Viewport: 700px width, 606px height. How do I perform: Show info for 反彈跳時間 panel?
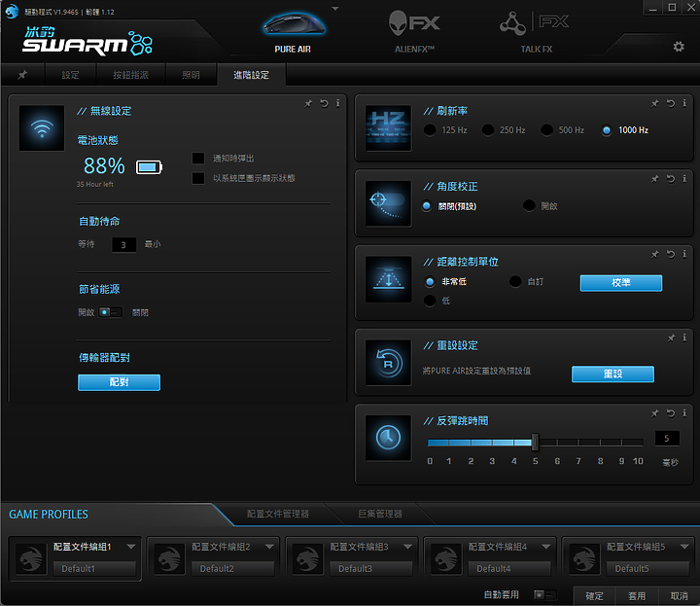(684, 413)
